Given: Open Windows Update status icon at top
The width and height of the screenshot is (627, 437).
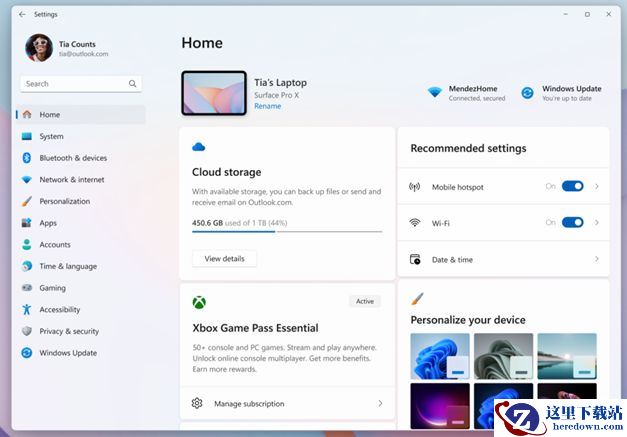Looking at the screenshot, I should (527, 93).
